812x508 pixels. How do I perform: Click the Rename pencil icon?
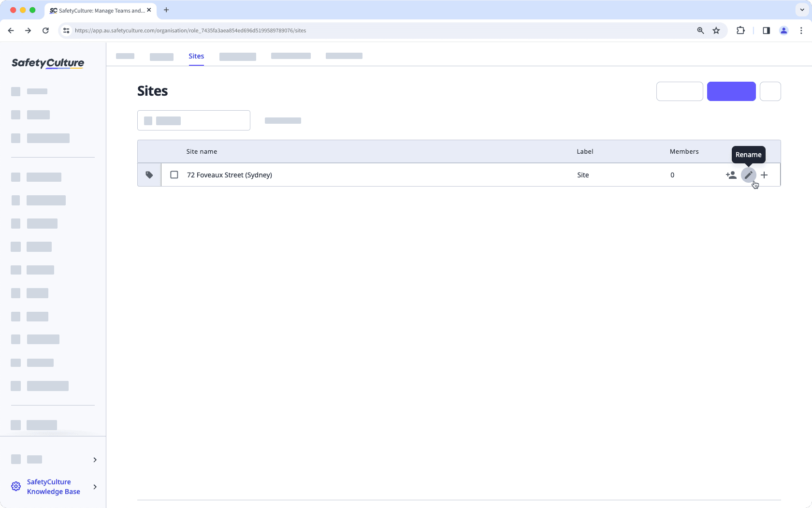click(x=749, y=175)
